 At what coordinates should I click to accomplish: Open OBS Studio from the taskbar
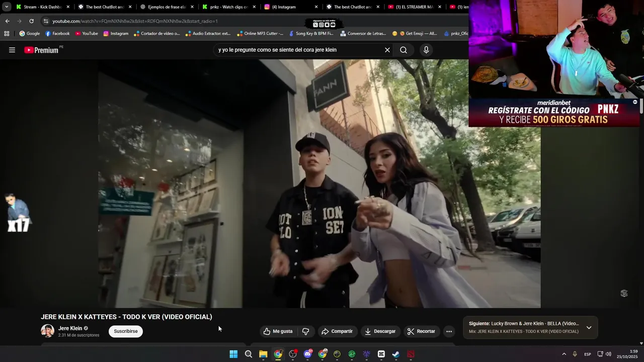point(293,354)
